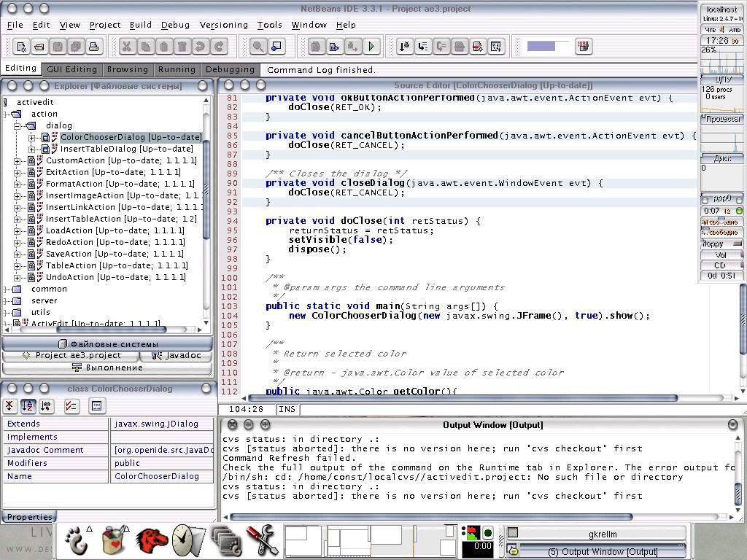Open the File menu
The image size is (747, 560).
pyautogui.click(x=15, y=25)
